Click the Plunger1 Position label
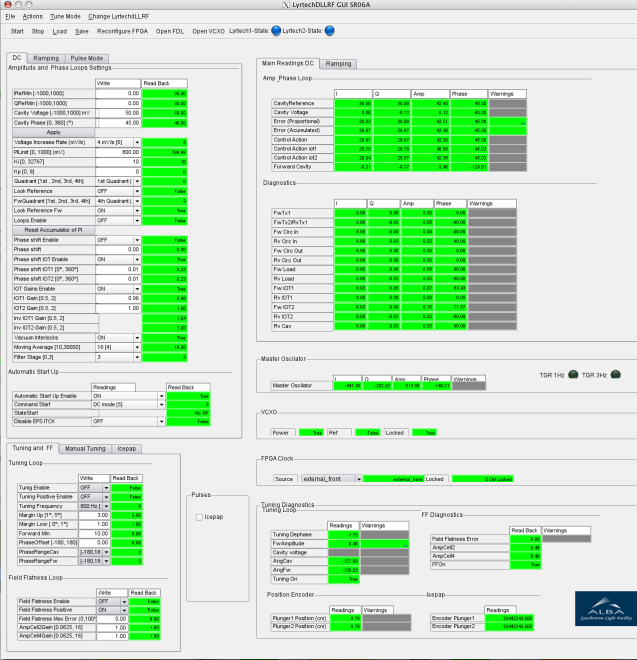This screenshot has height=660, width=637. [300, 618]
